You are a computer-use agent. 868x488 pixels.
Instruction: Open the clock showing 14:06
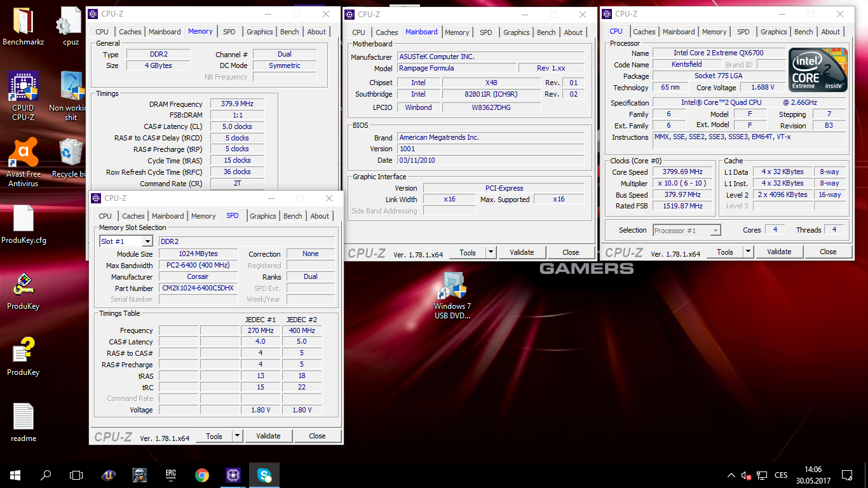812,470
